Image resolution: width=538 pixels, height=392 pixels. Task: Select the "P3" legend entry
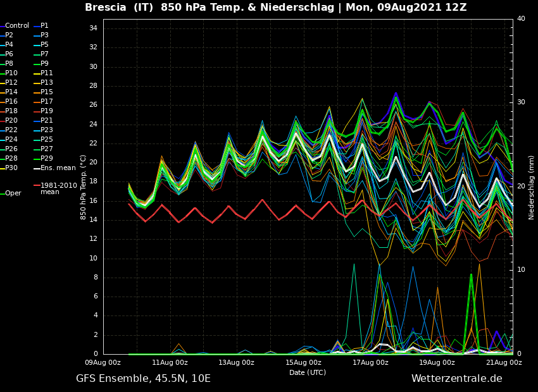tap(41, 35)
